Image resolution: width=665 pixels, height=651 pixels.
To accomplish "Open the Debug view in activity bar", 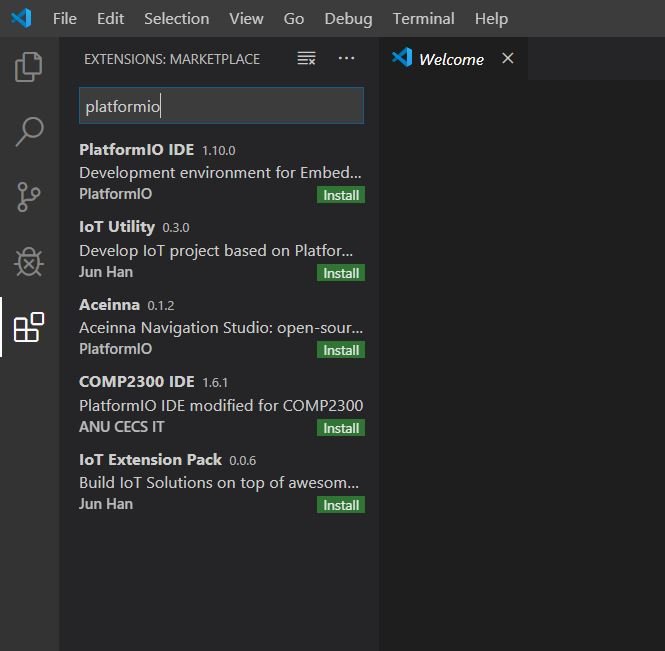I will (x=29, y=262).
